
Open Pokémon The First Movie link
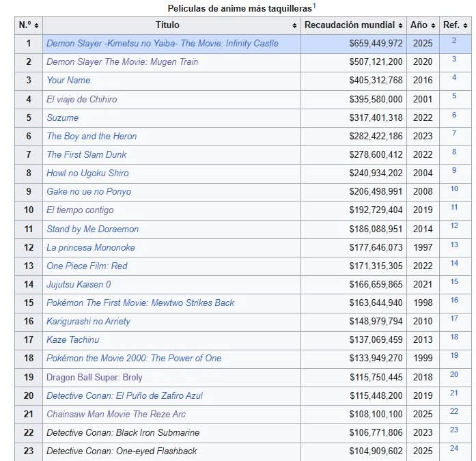point(141,303)
